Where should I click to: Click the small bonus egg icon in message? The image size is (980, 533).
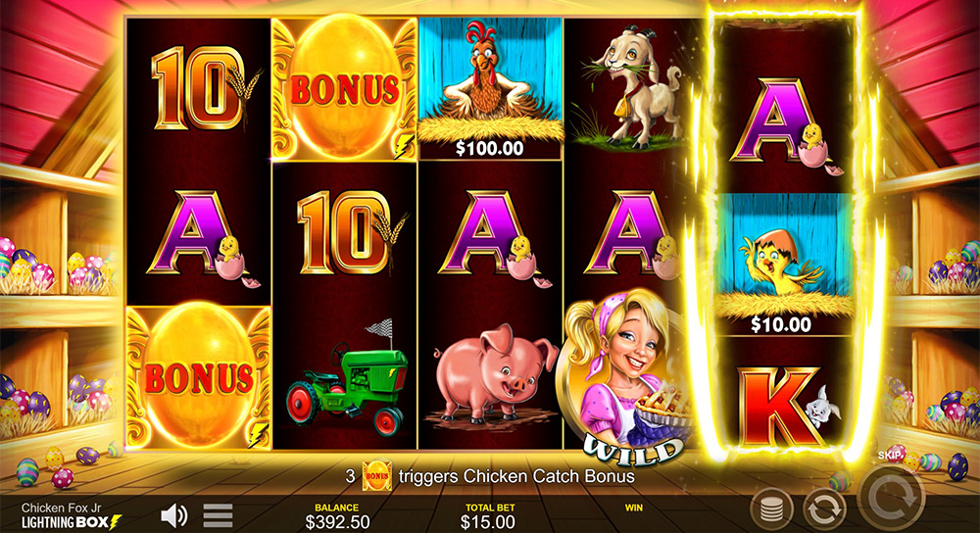pos(377,476)
